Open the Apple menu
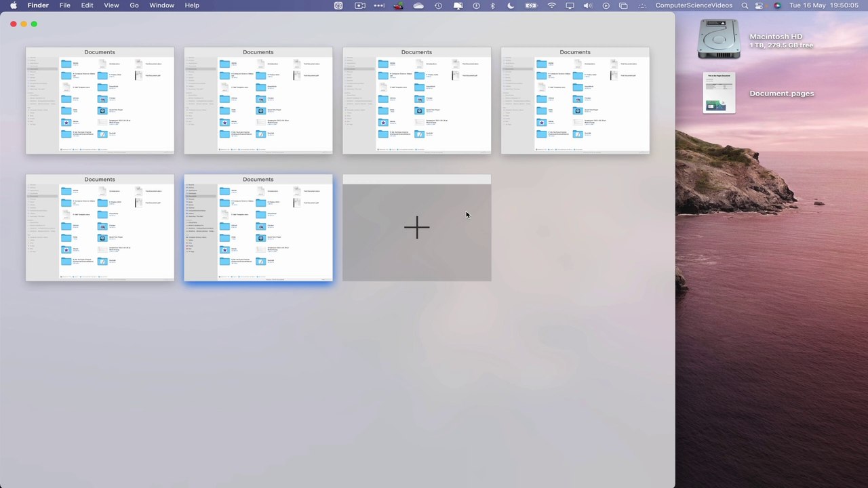This screenshot has height=488, width=868. click(14, 5)
